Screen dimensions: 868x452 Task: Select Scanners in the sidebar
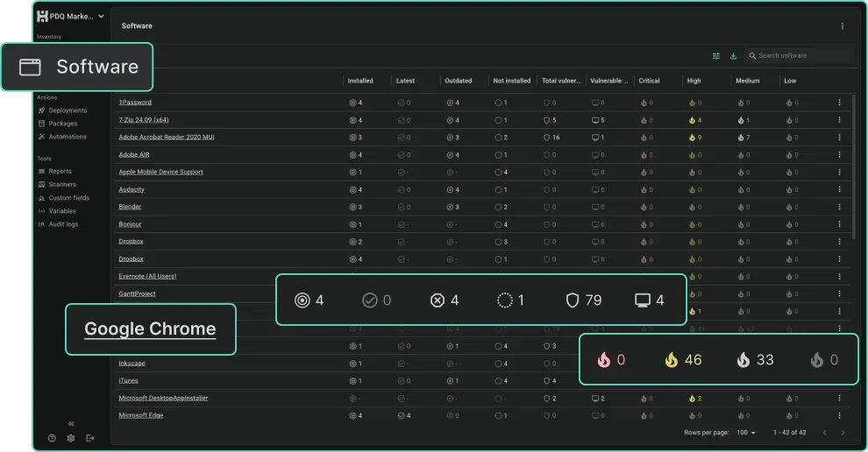pyautogui.click(x=57, y=185)
